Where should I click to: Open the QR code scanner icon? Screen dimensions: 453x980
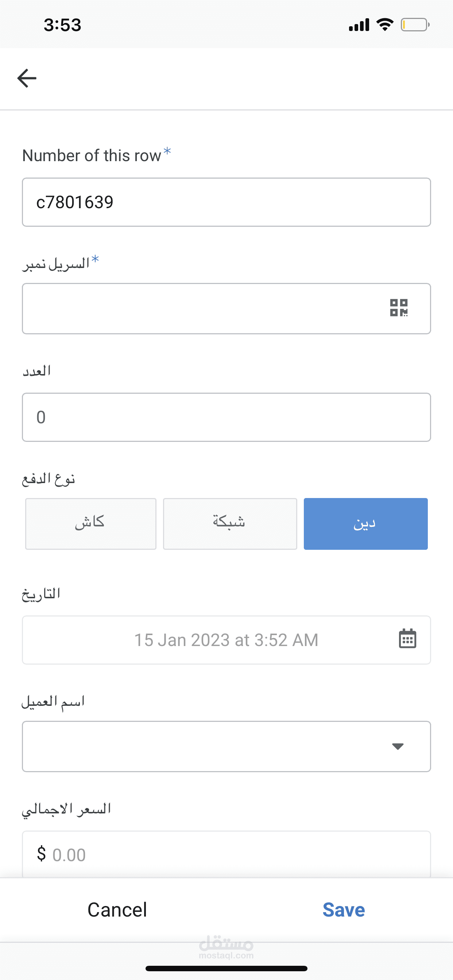(x=399, y=308)
